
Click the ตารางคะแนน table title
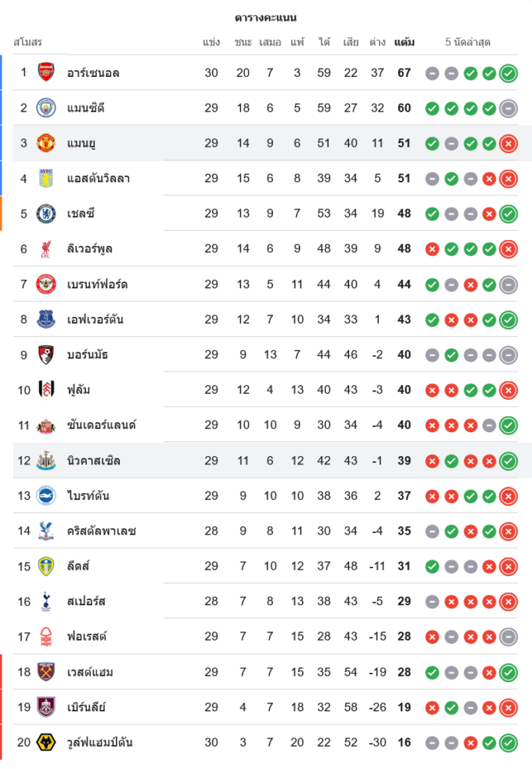[x=266, y=17]
